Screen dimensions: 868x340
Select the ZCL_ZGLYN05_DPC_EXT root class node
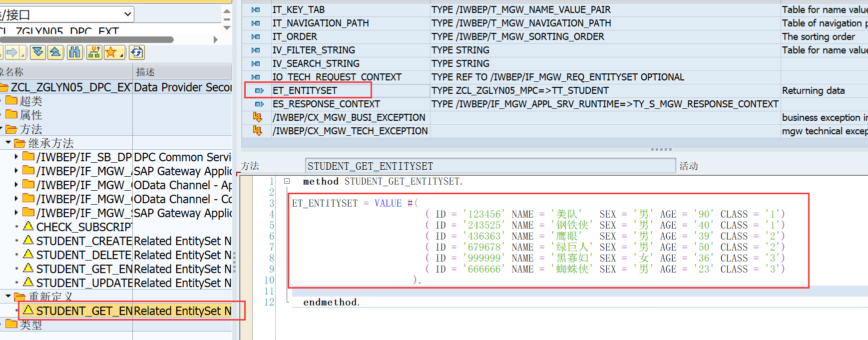pyautogui.click(x=71, y=87)
